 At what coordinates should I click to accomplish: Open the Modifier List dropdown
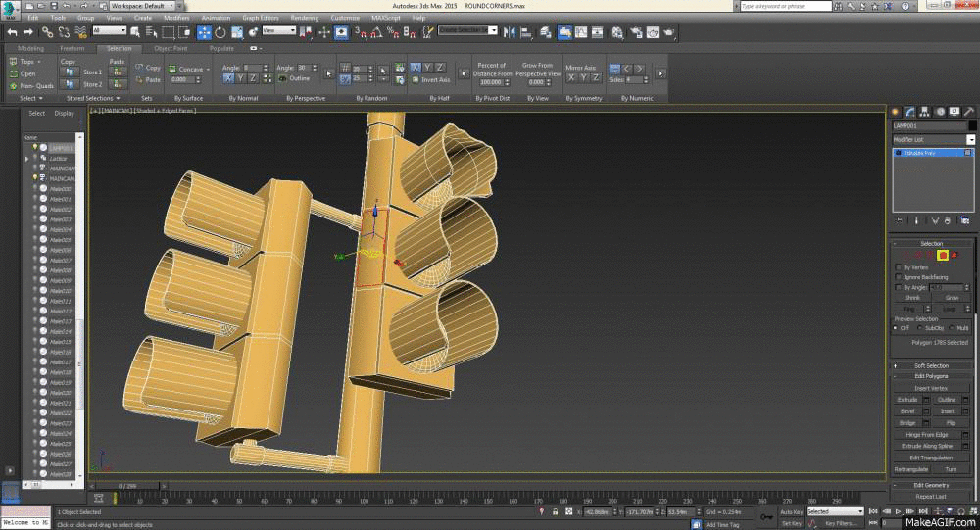pos(933,140)
